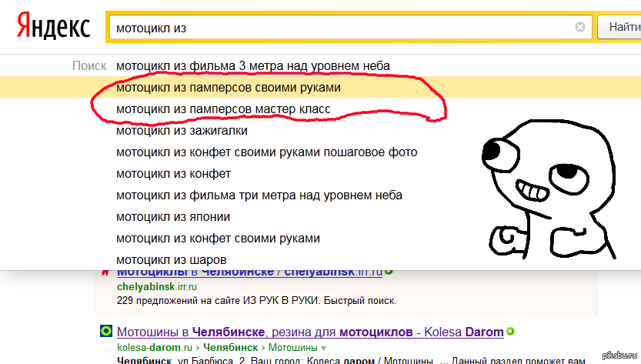Click the Яндекс logo
641x364 pixels.
(x=53, y=25)
